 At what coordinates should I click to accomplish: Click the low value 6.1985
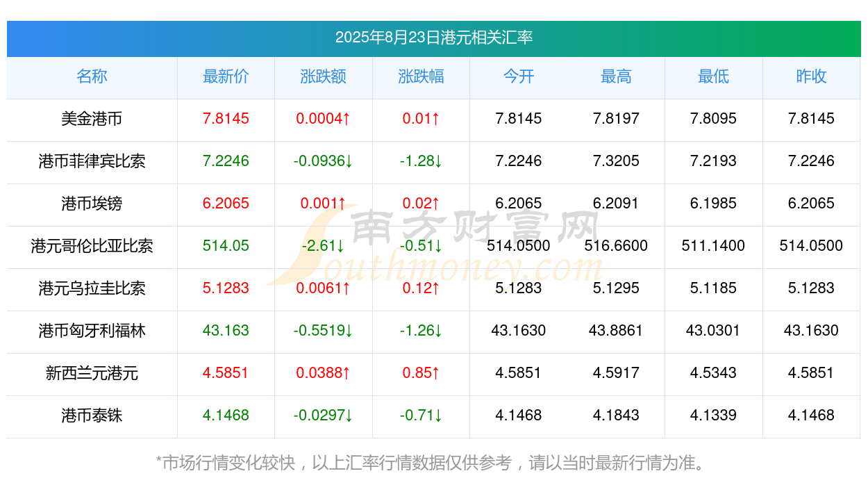coord(714,204)
